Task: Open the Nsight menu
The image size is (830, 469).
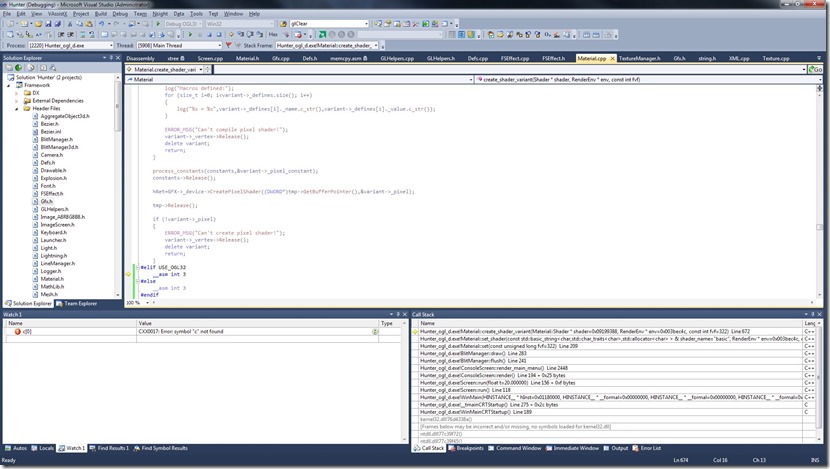Action: pos(160,14)
